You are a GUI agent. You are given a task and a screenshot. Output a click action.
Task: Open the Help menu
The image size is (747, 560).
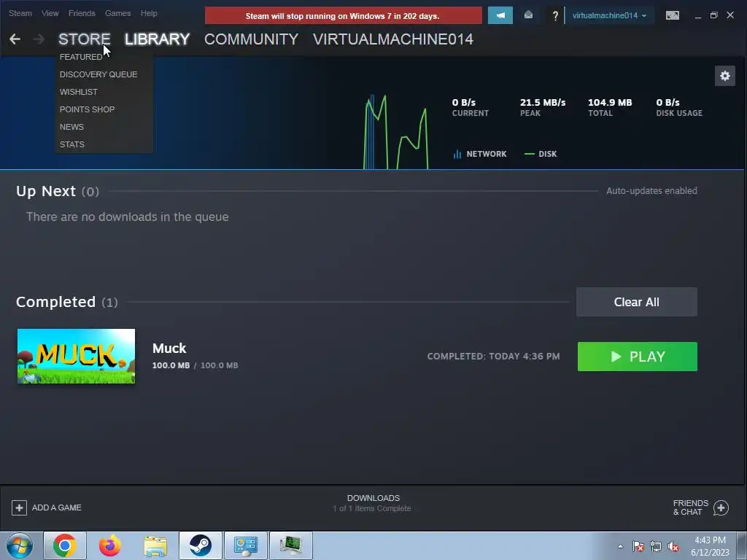coord(149,13)
